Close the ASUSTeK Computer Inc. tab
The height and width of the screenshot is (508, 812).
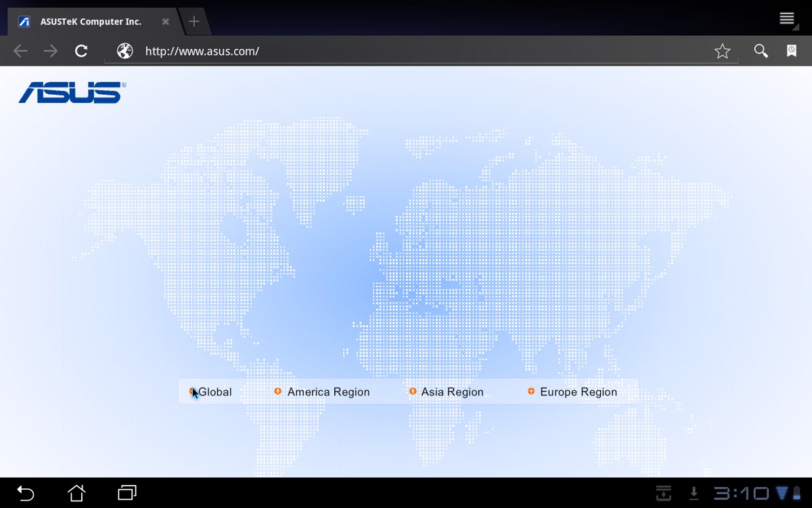tap(165, 22)
